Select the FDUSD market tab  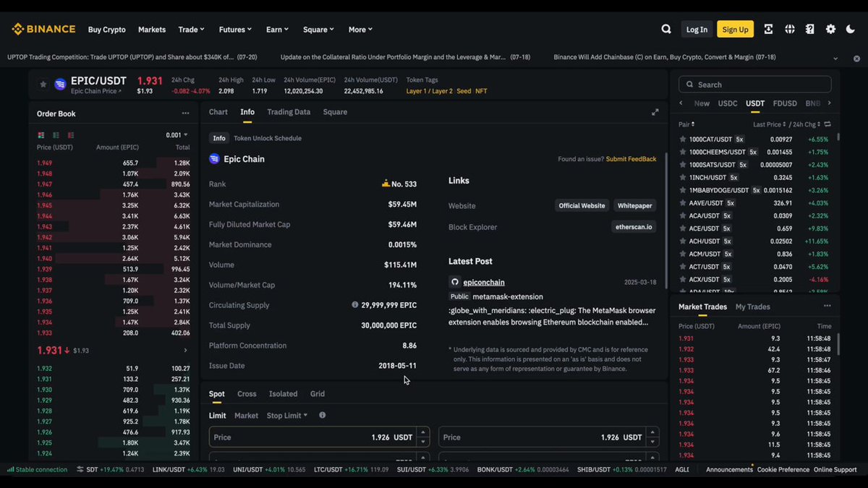coord(785,103)
